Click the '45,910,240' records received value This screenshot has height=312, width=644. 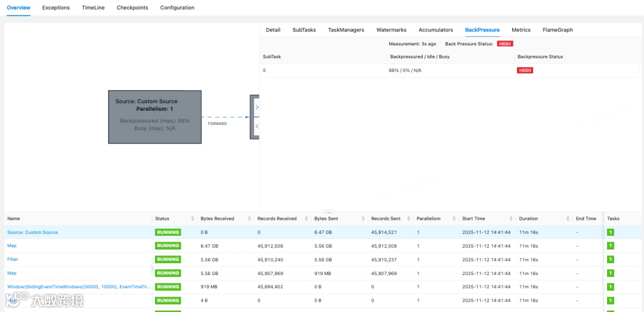click(x=270, y=260)
